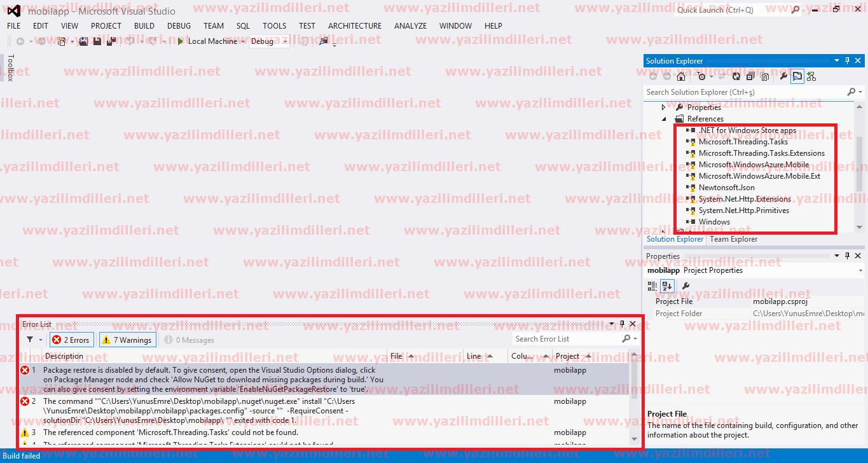This screenshot has height=463, width=868.
Task: Start debugging with the green play arrow
Action: (x=181, y=41)
